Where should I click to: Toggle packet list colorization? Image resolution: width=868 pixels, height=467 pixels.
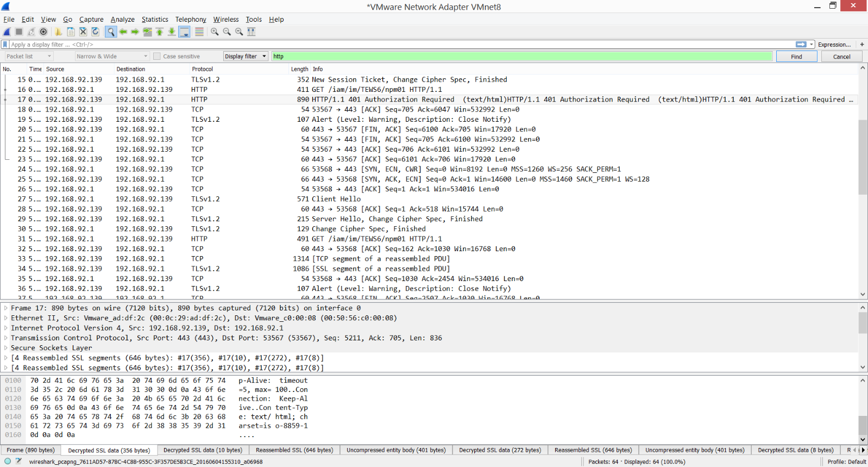click(199, 32)
